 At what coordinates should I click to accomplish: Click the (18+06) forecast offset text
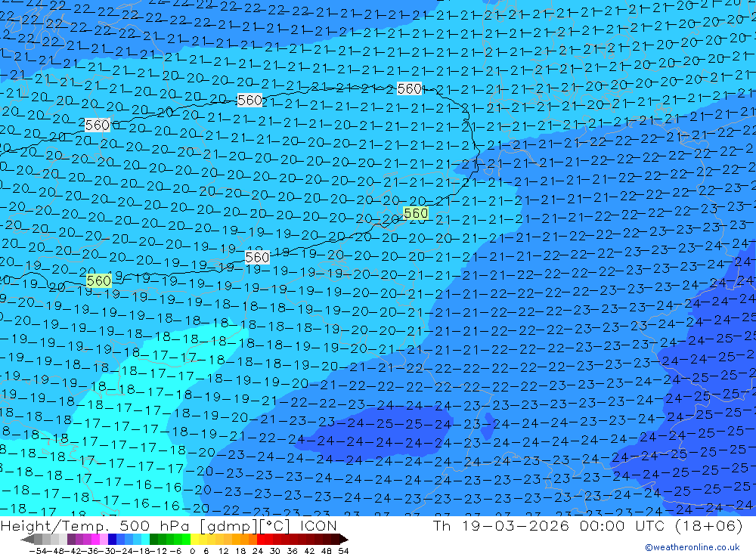click(x=709, y=525)
